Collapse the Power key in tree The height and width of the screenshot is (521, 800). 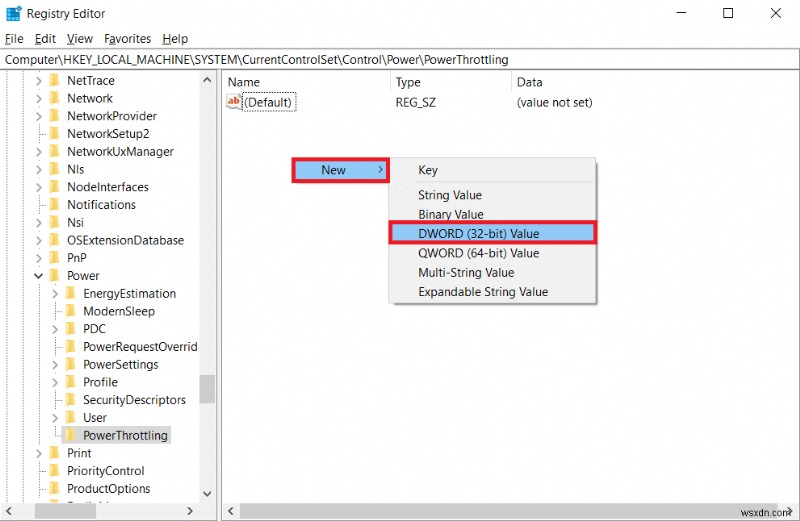click(39, 276)
